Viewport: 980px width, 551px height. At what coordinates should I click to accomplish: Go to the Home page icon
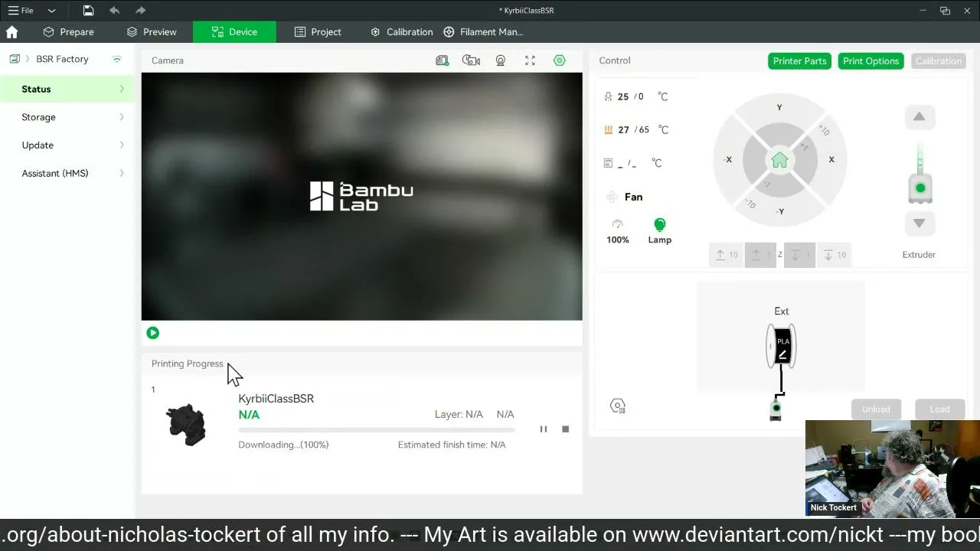click(x=11, y=32)
